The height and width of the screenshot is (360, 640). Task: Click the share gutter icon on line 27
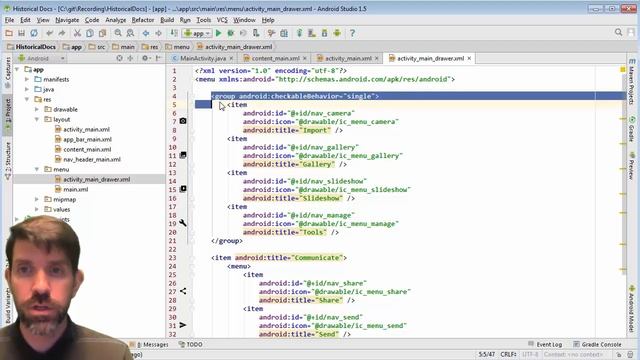click(x=183, y=291)
